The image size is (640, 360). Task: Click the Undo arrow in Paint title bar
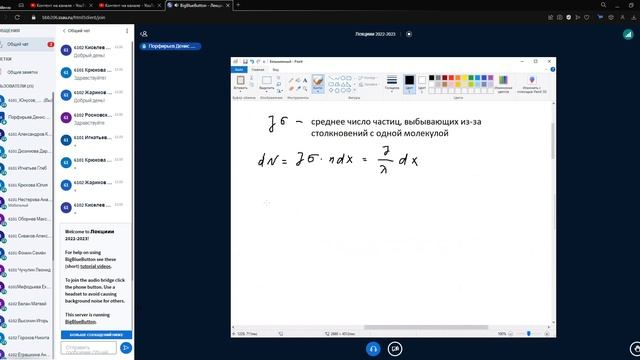pos(252,62)
